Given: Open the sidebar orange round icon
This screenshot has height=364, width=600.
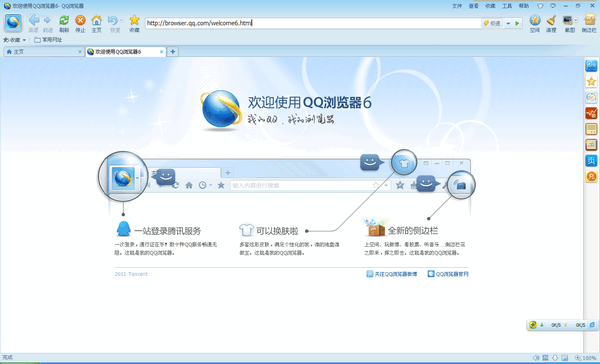Looking at the screenshot, I should coord(591,176).
